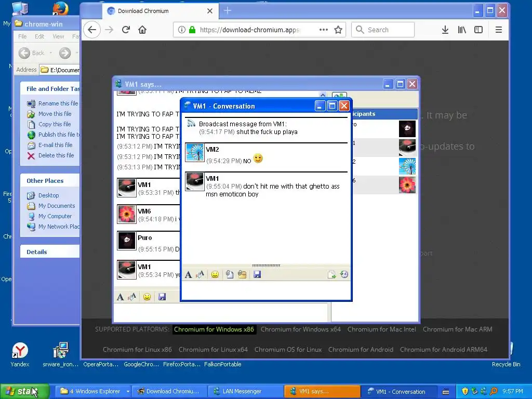This screenshot has width=532, height=399.
Task: Click LAN Messenger tray icon
Action: tap(484, 391)
